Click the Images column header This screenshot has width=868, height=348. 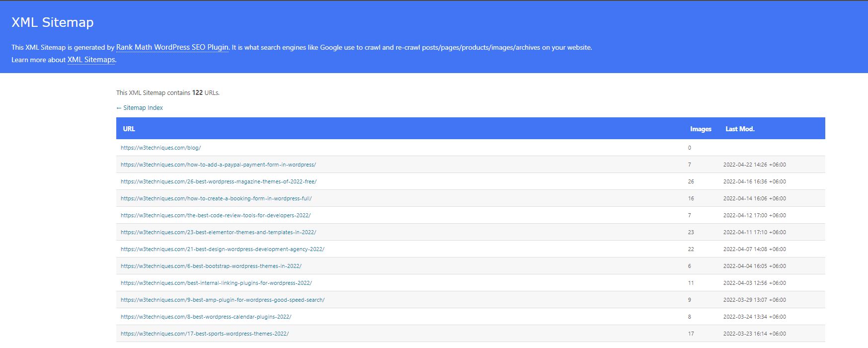pos(701,129)
